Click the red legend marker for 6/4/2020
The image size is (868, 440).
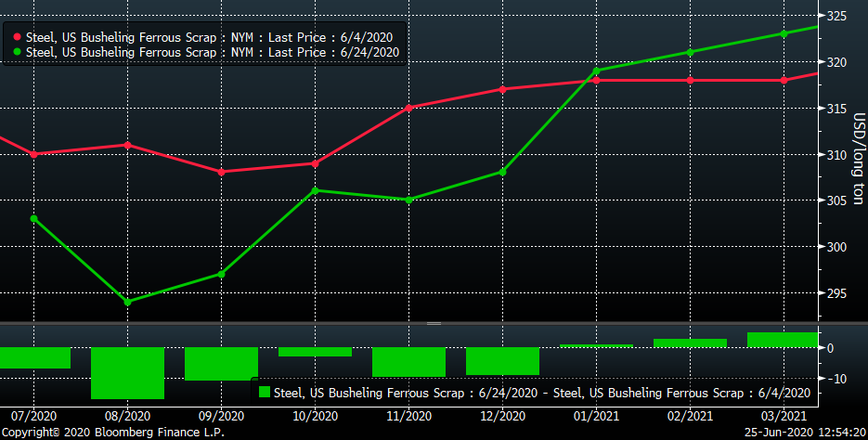coord(17,36)
